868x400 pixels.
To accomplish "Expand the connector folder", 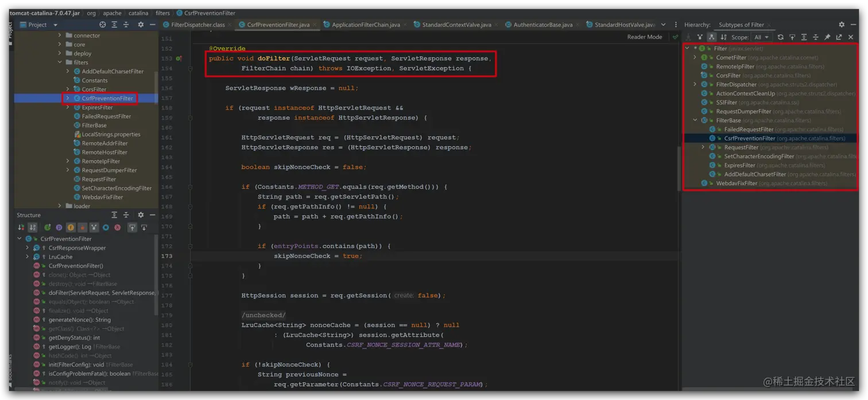I will coord(60,36).
